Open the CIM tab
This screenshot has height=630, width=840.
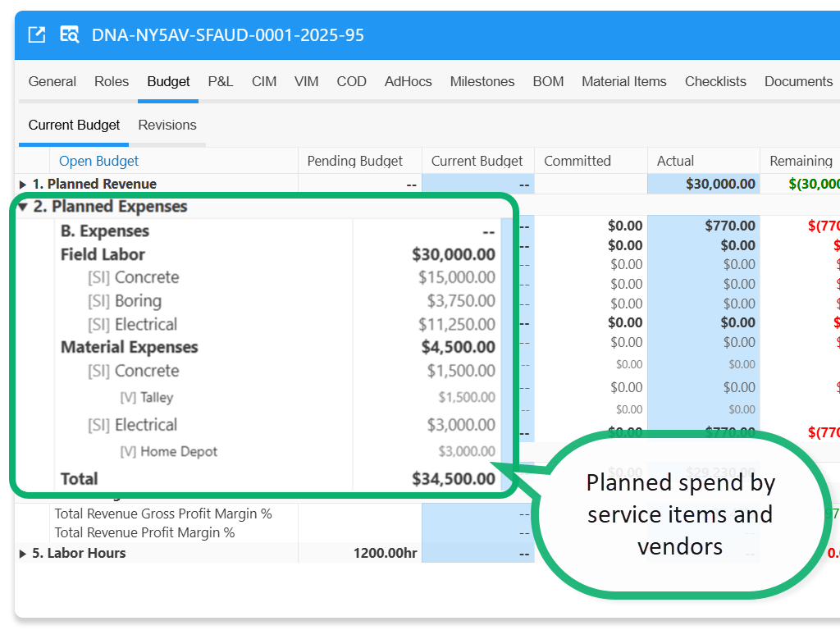pyautogui.click(x=264, y=81)
